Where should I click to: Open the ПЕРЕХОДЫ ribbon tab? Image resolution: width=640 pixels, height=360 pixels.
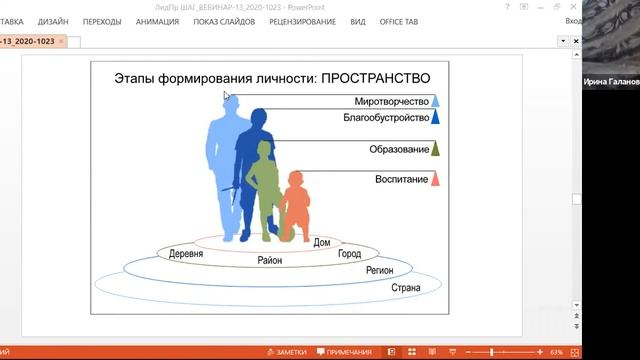(102, 22)
